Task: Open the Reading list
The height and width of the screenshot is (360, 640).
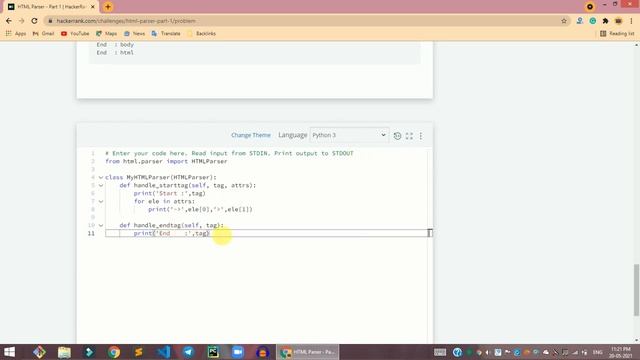Action: pos(617,33)
